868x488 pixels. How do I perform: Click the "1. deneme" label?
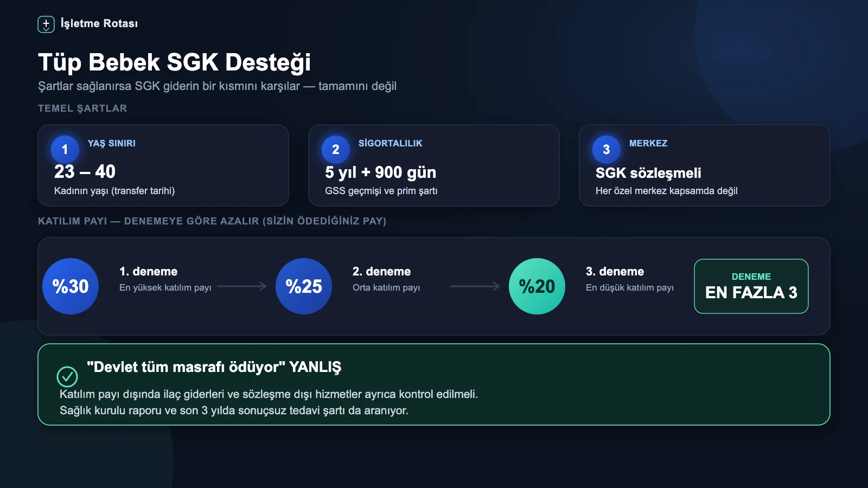(x=149, y=271)
